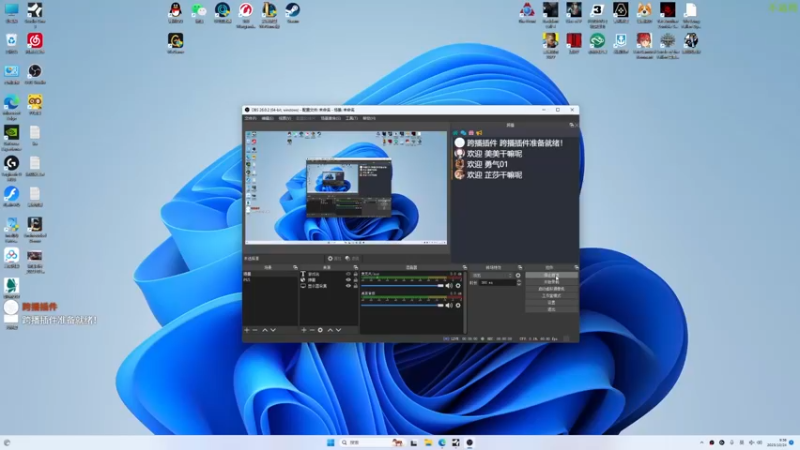Click pink gift icon in chat dock
Screen dimensions: 800x450
click(471, 133)
